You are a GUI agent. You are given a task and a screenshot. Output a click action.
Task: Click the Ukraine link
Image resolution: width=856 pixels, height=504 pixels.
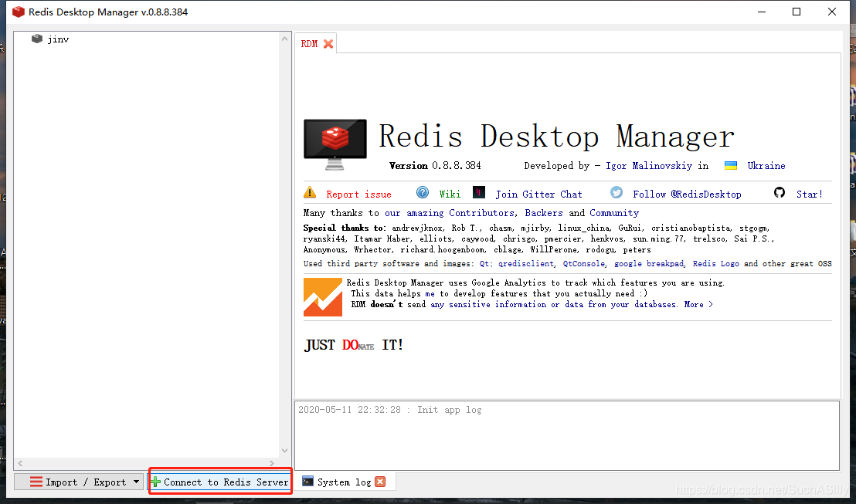coord(766,166)
